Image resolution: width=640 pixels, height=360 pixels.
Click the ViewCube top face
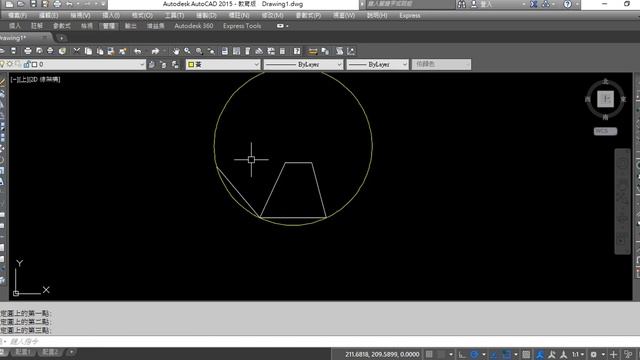point(605,99)
